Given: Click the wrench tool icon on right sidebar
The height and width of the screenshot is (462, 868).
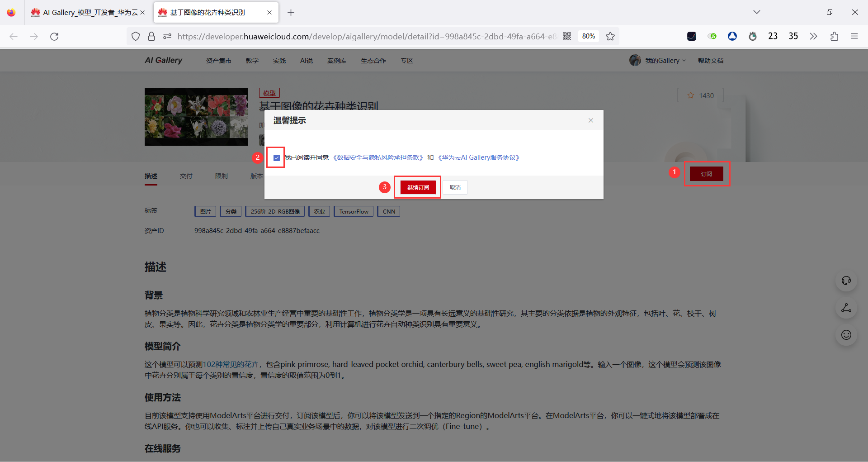Looking at the screenshot, I should click(x=846, y=308).
